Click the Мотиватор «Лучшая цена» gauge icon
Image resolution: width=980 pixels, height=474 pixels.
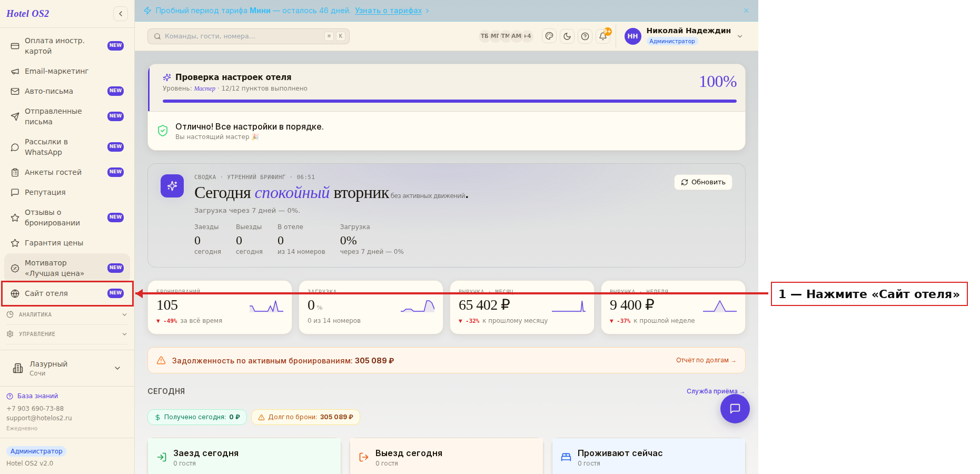tap(15, 268)
